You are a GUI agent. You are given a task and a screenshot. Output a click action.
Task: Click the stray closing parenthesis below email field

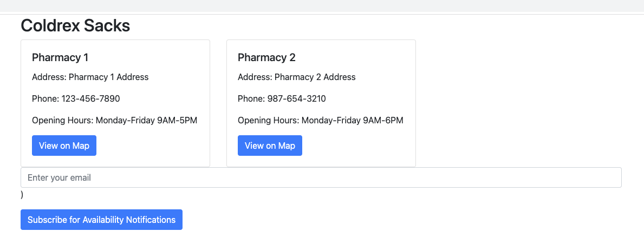click(22, 195)
